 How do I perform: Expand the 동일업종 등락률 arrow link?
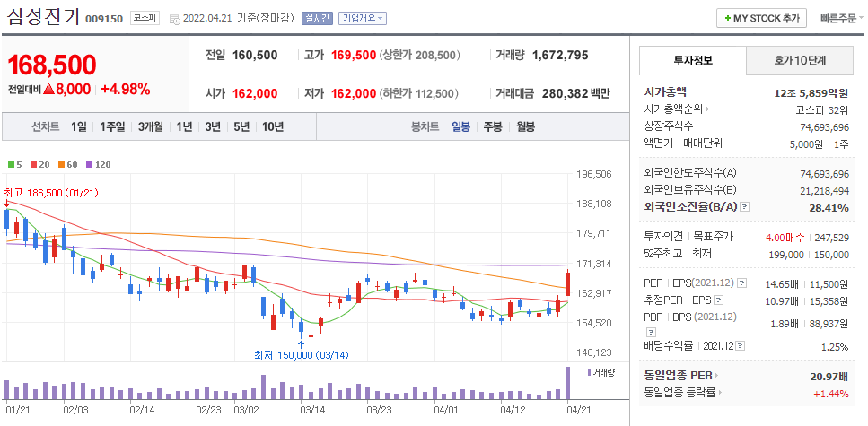coord(722,392)
